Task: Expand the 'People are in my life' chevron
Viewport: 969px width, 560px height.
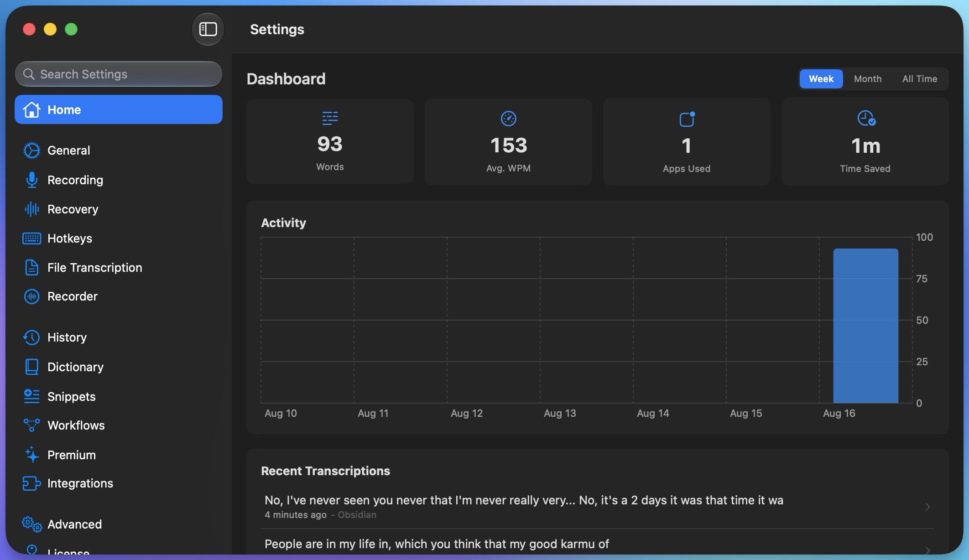Action: point(927,550)
